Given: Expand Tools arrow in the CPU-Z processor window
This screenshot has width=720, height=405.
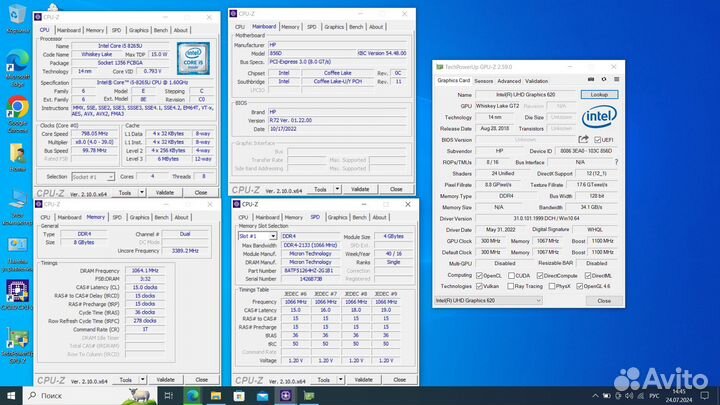Looking at the screenshot, I should pos(142,192).
